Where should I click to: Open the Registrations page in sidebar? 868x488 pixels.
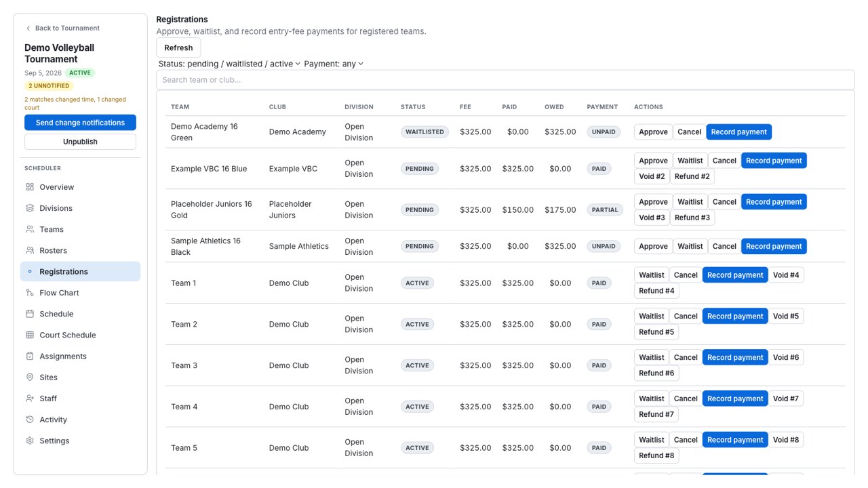80,272
